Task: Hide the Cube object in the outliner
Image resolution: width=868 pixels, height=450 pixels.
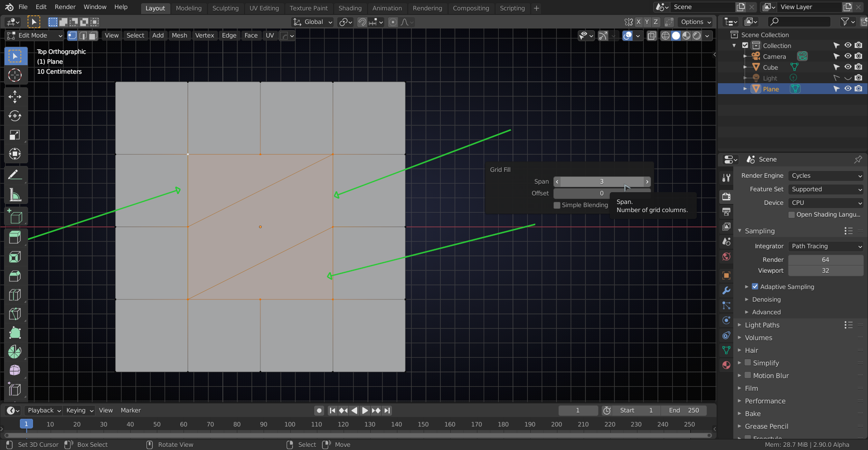Action: (x=847, y=67)
